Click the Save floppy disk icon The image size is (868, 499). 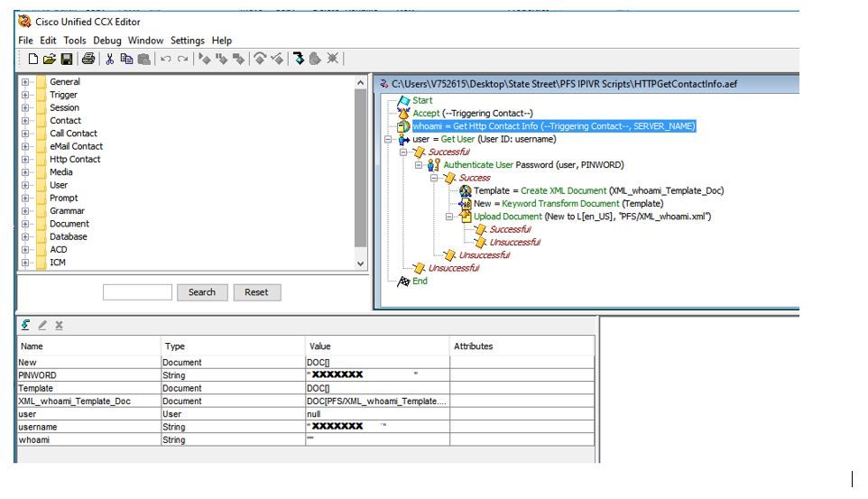[67, 59]
